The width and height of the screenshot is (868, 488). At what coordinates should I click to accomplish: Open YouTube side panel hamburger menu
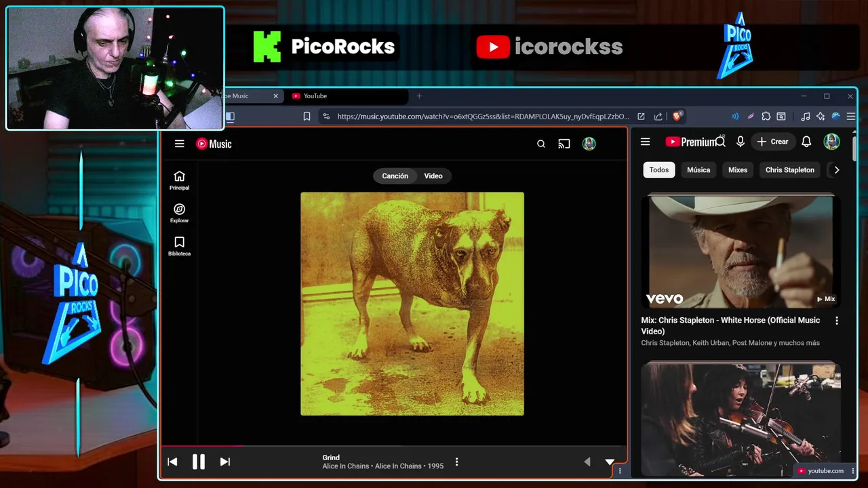646,142
